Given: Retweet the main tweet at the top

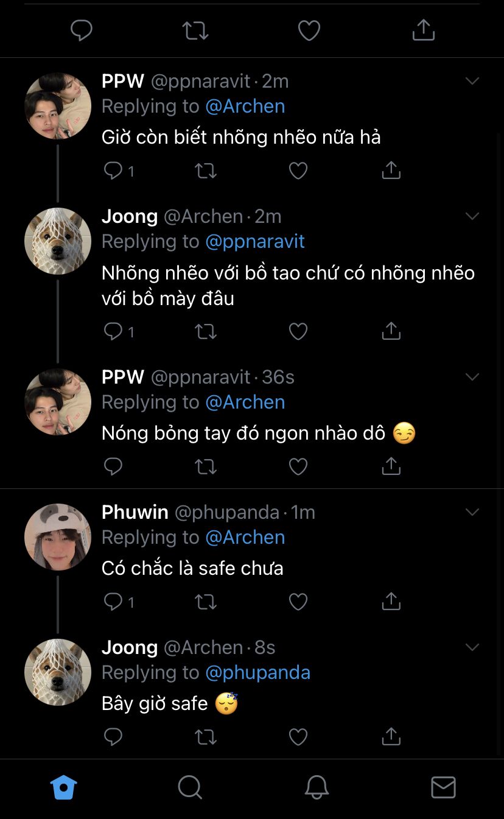Looking at the screenshot, I should coord(195,30).
